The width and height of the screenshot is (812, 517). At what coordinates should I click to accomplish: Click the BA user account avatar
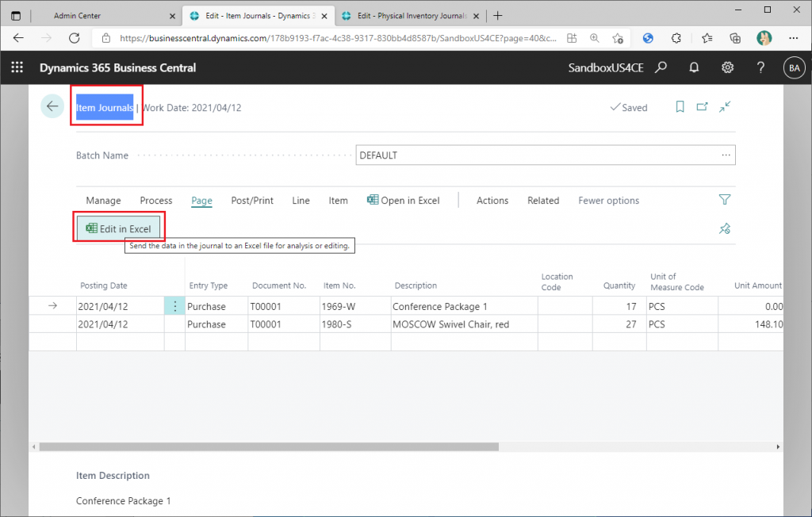(795, 68)
